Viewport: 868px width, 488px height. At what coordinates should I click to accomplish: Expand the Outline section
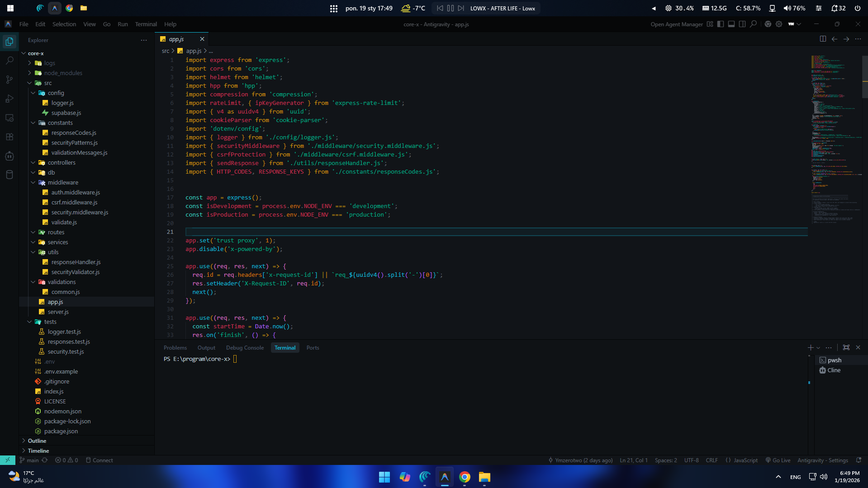click(37, 441)
